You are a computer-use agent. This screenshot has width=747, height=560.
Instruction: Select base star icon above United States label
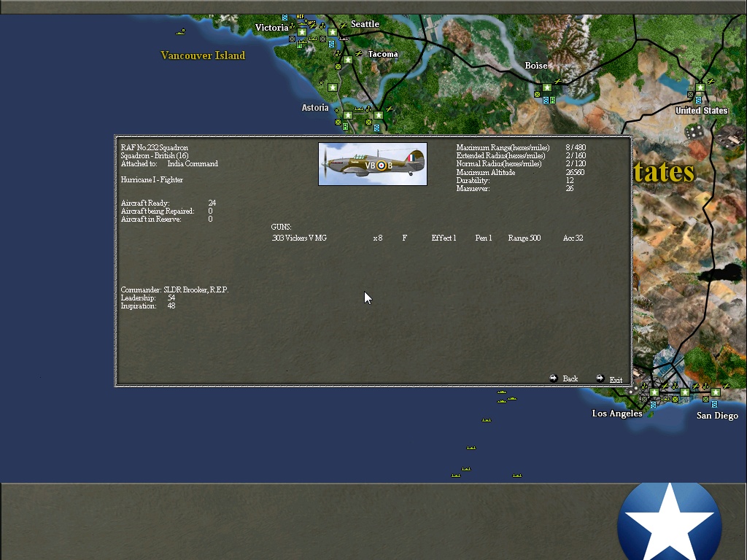point(700,87)
